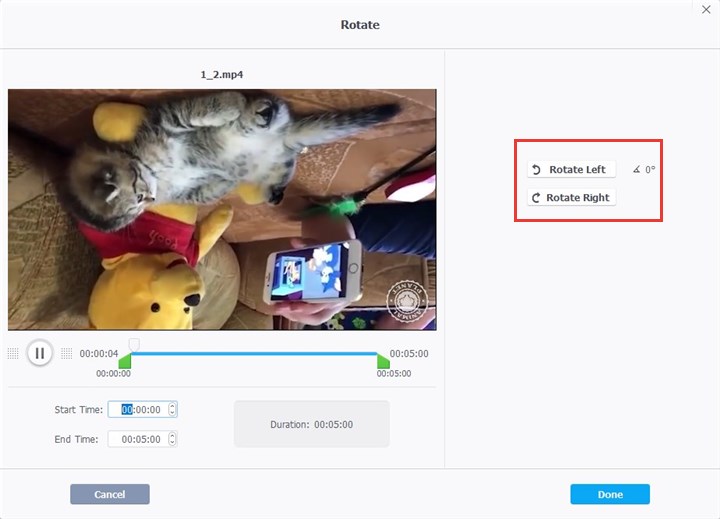Click the green start trim marker
Image resolution: width=720 pixels, height=519 pixels.
pyautogui.click(x=125, y=361)
